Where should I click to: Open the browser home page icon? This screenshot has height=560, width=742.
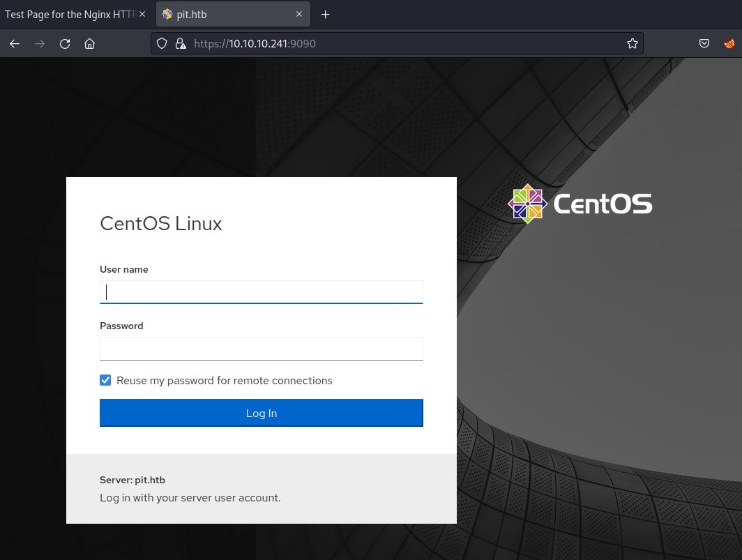tap(89, 44)
